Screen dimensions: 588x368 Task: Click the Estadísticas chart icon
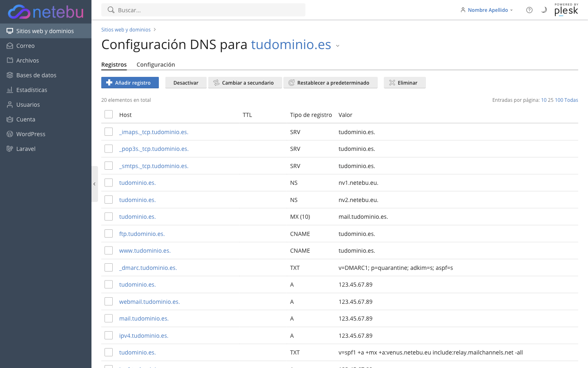(10, 90)
